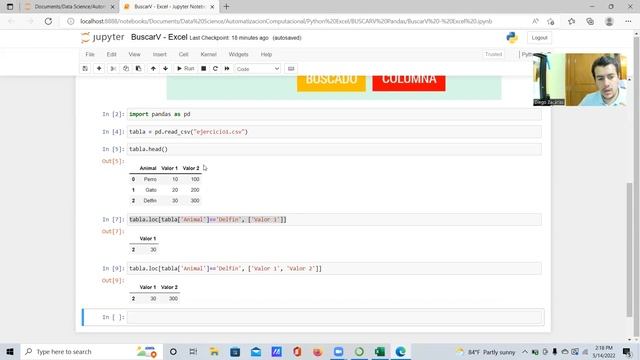Open the View menu
The width and height of the screenshot is (640, 360).
(x=134, y=54)
